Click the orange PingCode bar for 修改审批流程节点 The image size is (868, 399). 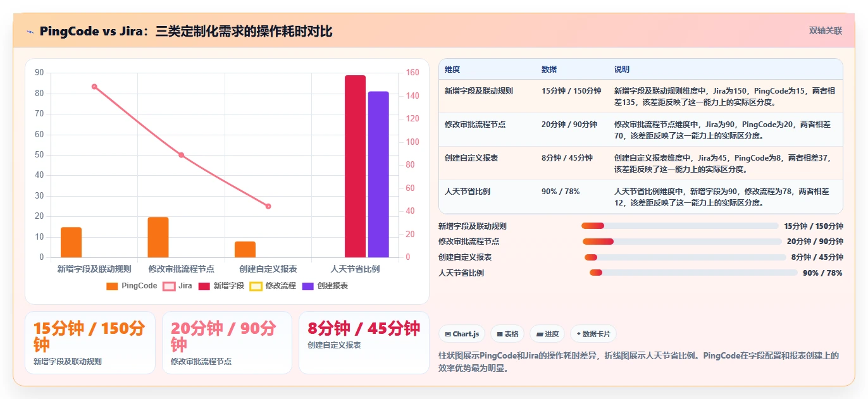[x=158, y=237]
